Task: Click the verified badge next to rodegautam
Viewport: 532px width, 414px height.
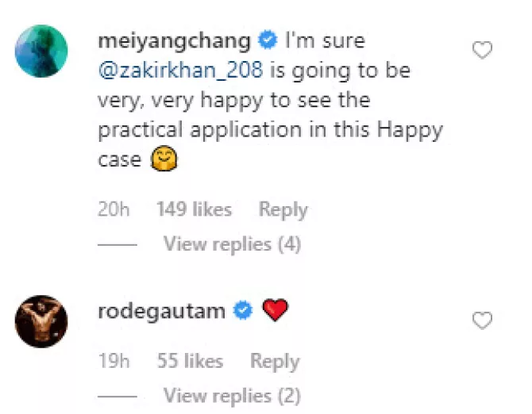Action: (244, 312)
